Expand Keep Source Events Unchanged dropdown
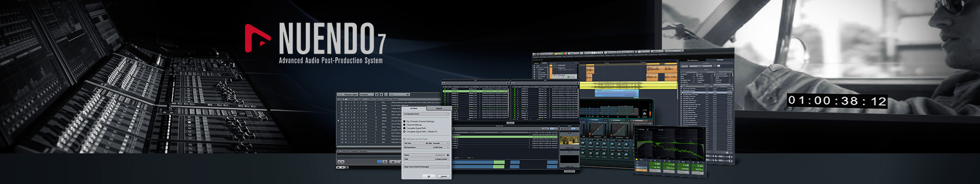The height and width of the screenshot is (184, 980). 427,167
